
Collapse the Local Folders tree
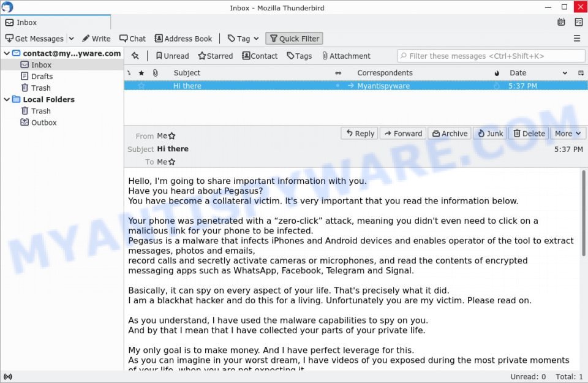click(x=6, y=99)
